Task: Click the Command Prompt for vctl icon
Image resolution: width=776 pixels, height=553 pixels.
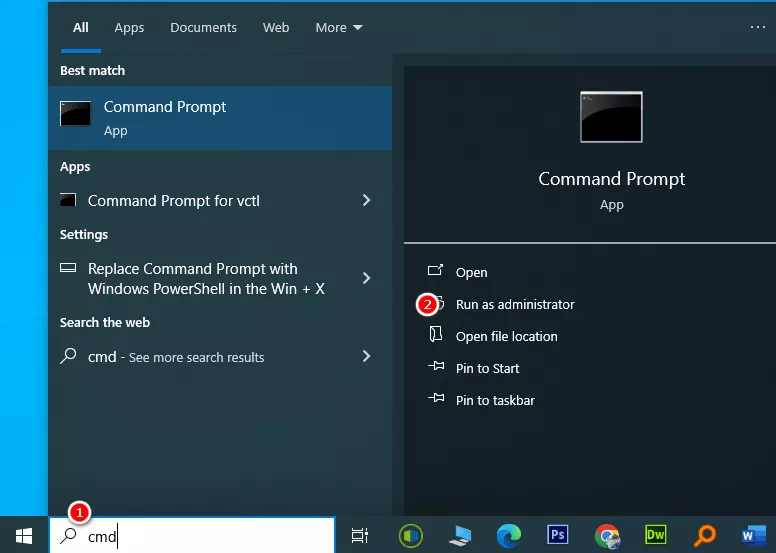Action: coord(68,200)
